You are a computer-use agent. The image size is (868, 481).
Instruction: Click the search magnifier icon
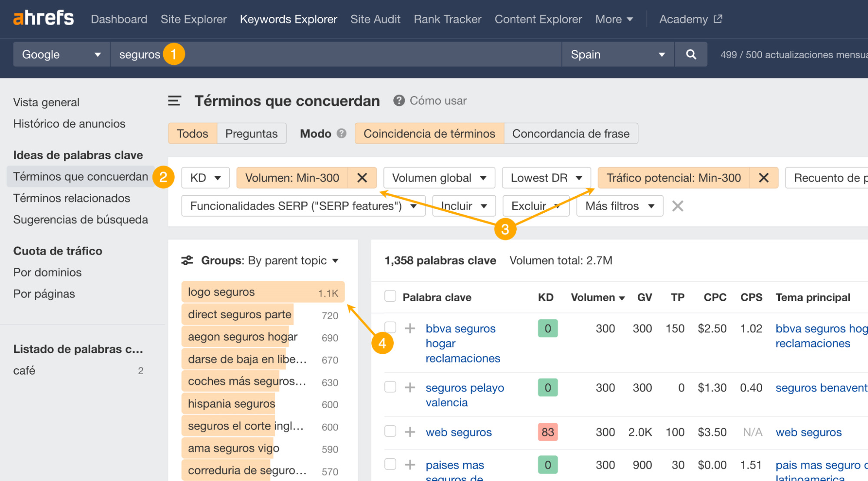pyautogui.click(x=690, y=54)
